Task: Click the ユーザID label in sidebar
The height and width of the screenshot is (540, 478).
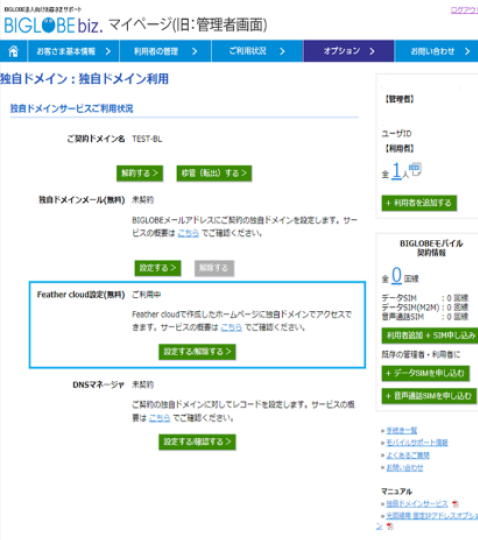Action: (x=396, y=134)
